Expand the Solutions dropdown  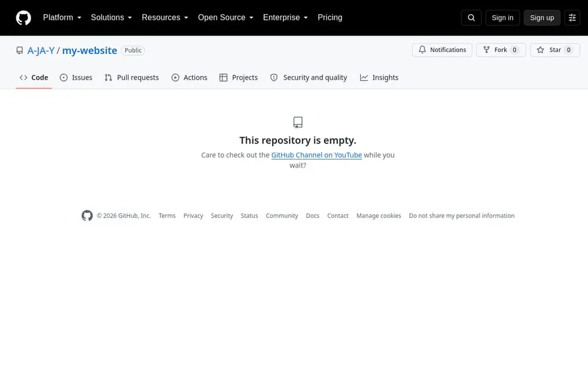pyautogui.click(x=111, y=17)
